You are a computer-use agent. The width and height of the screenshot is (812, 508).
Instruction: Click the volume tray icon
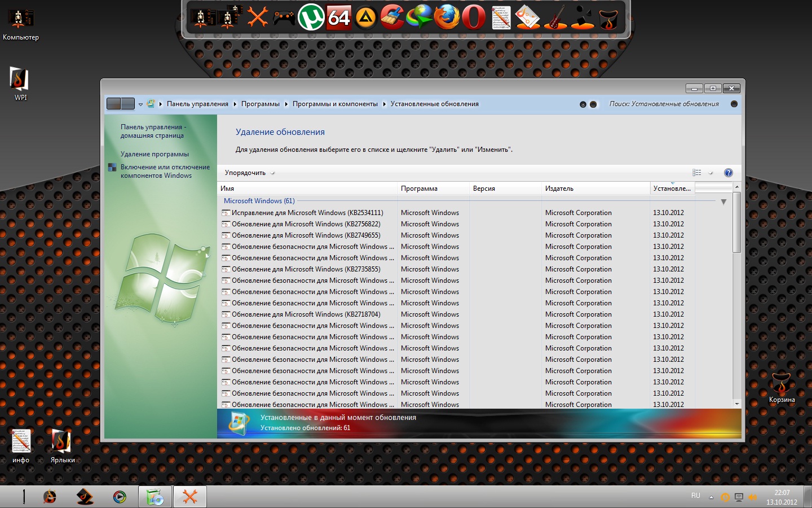click(x=752, y=497)
